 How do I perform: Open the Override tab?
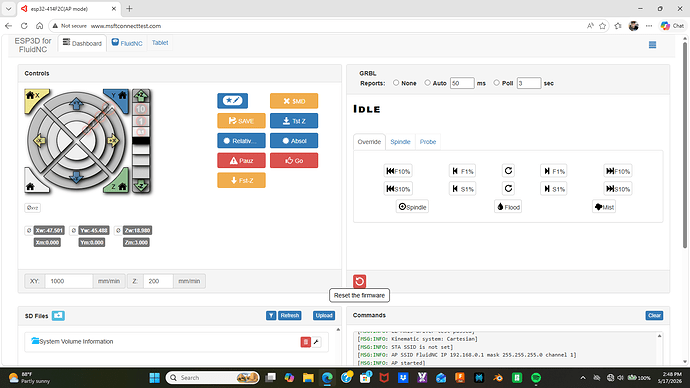click(369, 142)
